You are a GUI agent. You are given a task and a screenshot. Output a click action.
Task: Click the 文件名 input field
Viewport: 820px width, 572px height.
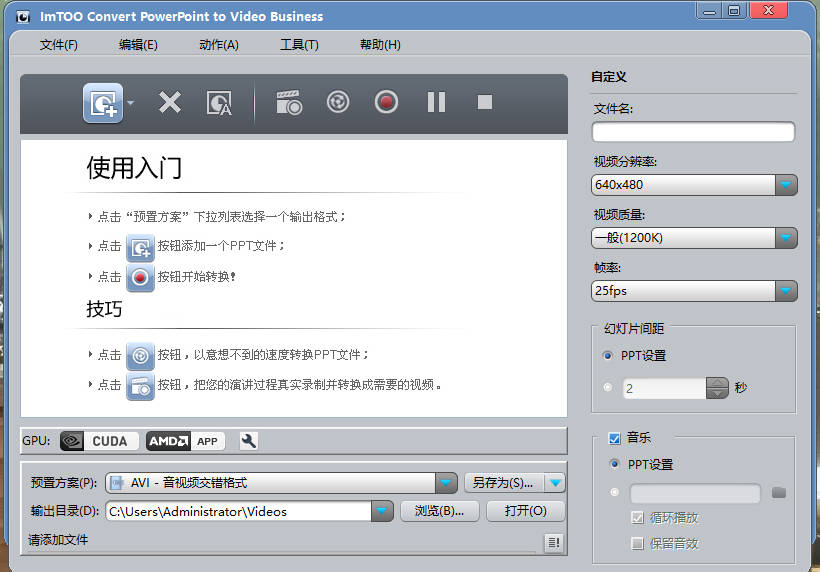(693, 132)
